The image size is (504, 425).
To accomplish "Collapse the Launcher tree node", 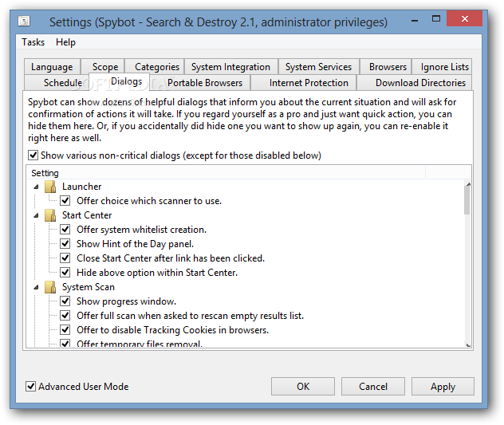I will pyautogui.click(x=37, y=187).
